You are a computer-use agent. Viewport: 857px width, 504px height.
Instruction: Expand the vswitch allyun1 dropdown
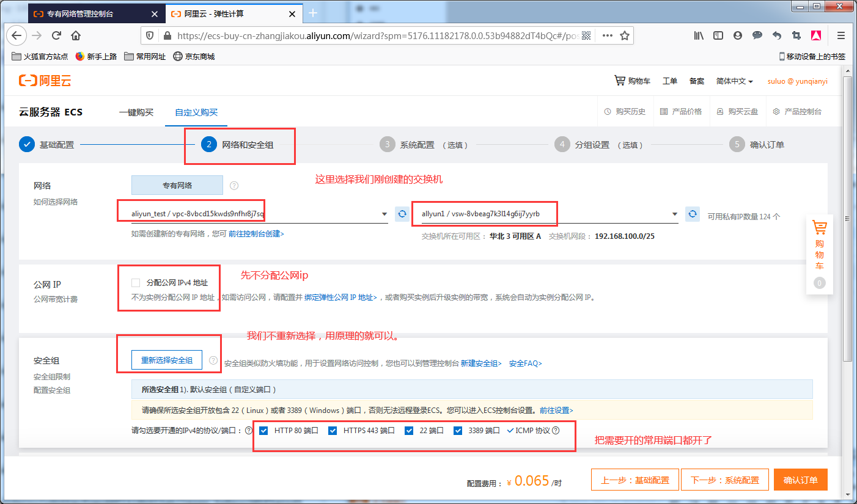(x=674, y=214)
